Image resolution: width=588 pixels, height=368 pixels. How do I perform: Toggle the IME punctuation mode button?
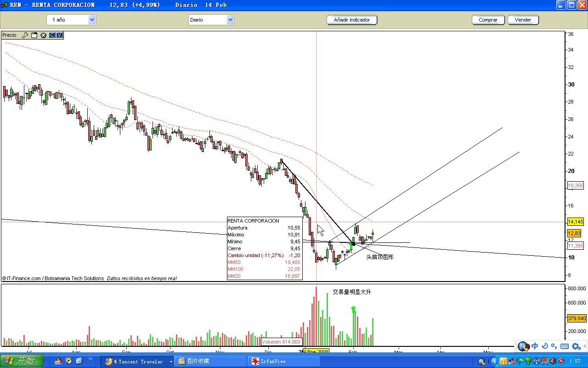554,346
